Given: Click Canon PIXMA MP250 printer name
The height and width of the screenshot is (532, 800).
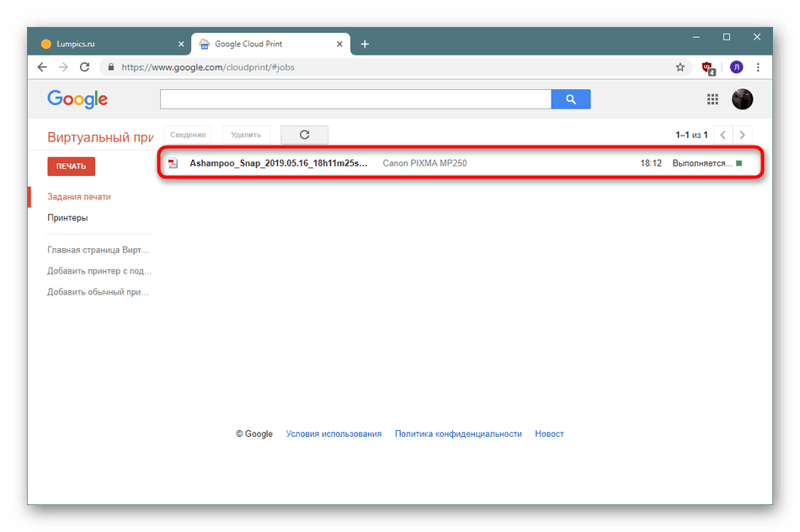Looking at the screenshot, I should click(x=424, y=163).
